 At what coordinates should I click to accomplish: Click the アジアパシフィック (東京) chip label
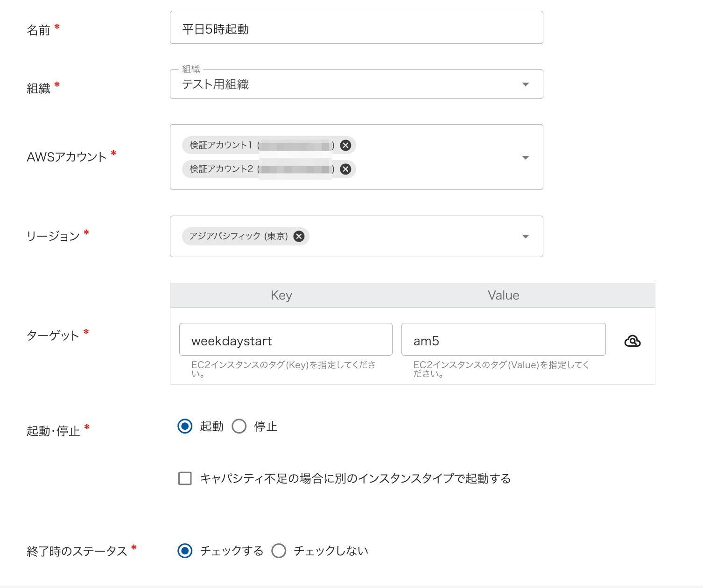pos(239,236)
